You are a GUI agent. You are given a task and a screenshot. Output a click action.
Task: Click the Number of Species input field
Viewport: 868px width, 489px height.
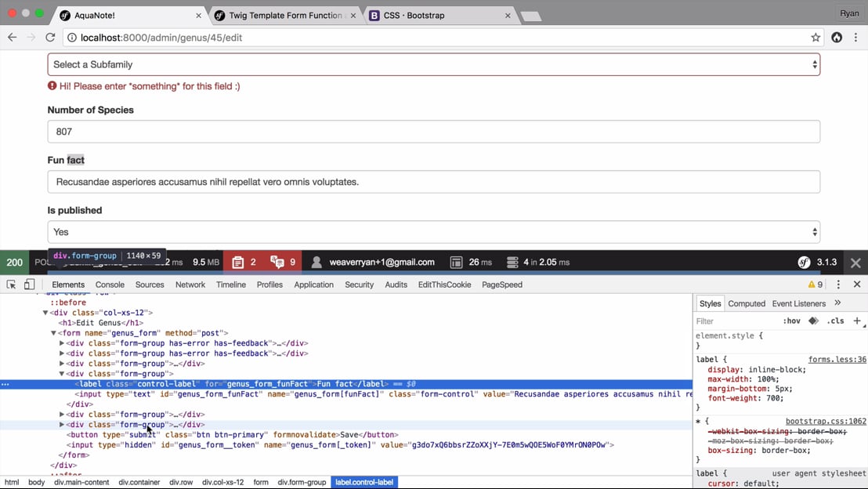pos(433,132)
